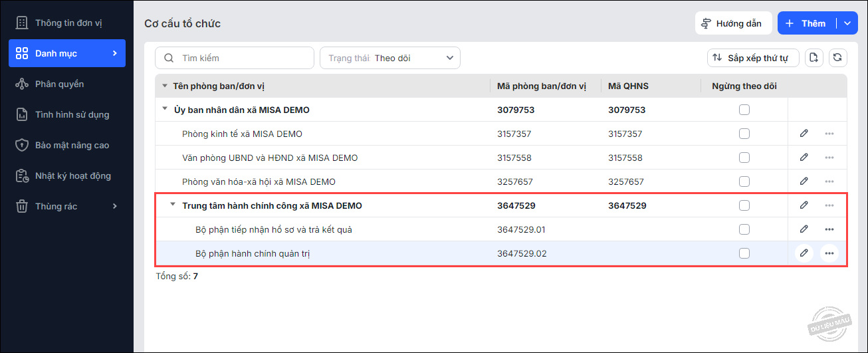
Task: Click the Hướng dẫn button
Action: point(733,23)
